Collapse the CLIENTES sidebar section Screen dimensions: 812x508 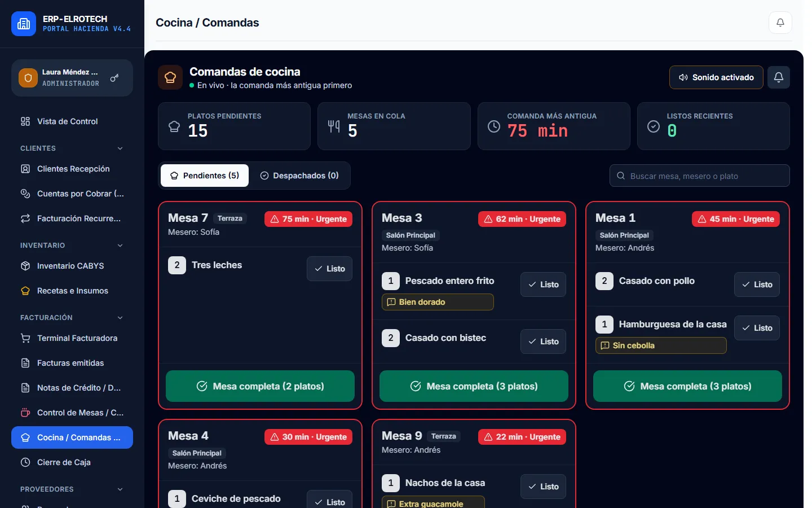pyautogui.click(x=120, y=148)
